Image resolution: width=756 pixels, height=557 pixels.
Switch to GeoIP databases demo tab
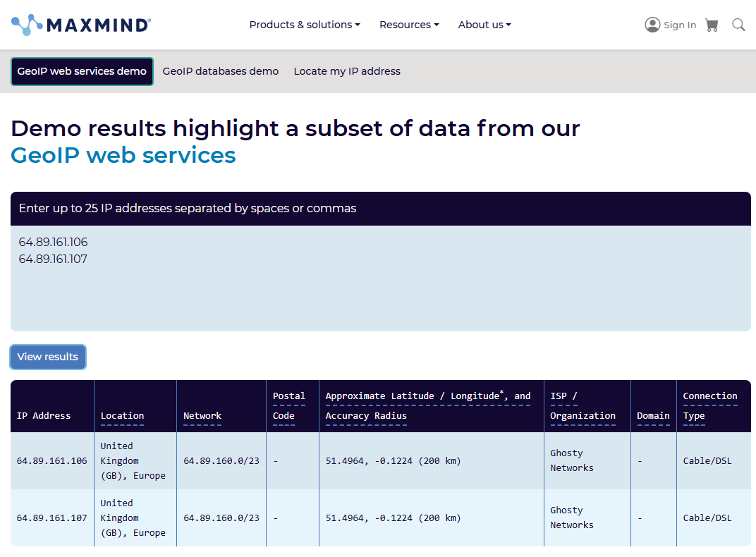221,71
